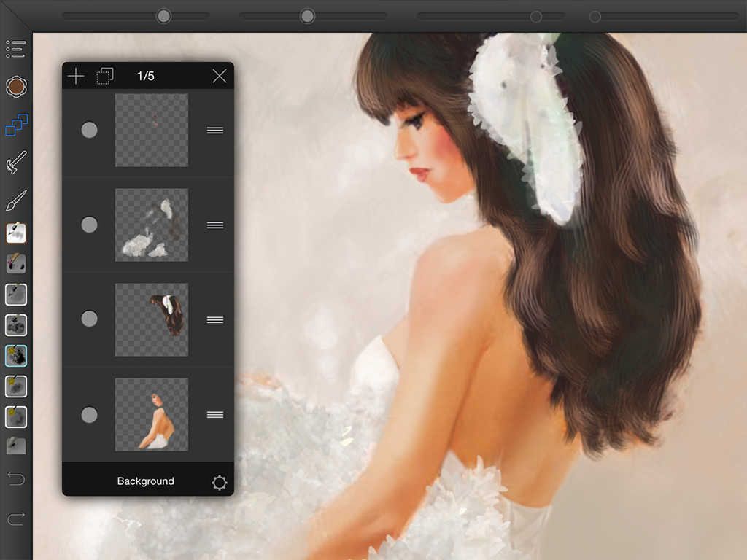Choose the sixth brush preset in sidebar
Image resolution: width=747 pixels, height=560 pixels.
[x=16, y=386]
